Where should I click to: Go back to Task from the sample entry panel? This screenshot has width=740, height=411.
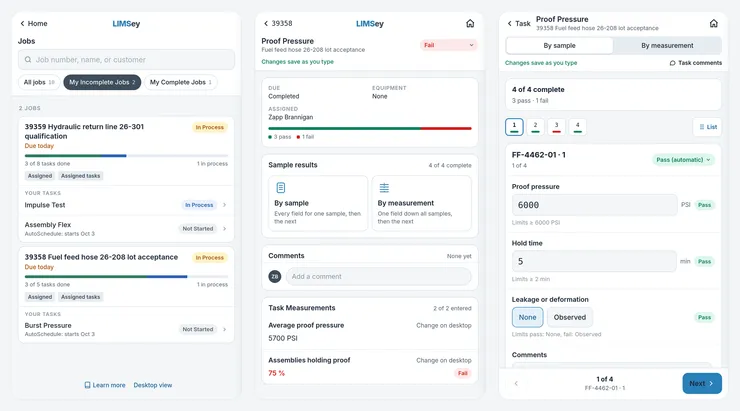click(519, 24)
